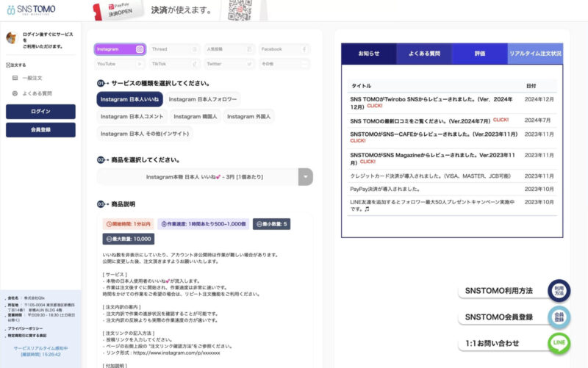Viewport: 588px width, 368px height.
Task: Choose Instagram 韓国人 service type
Action: click(196, 117)
